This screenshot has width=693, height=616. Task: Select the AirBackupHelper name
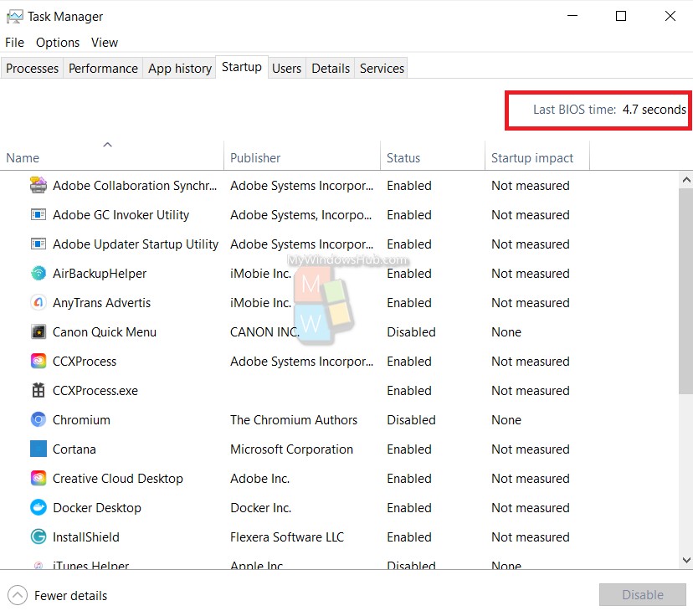point(100,274)
